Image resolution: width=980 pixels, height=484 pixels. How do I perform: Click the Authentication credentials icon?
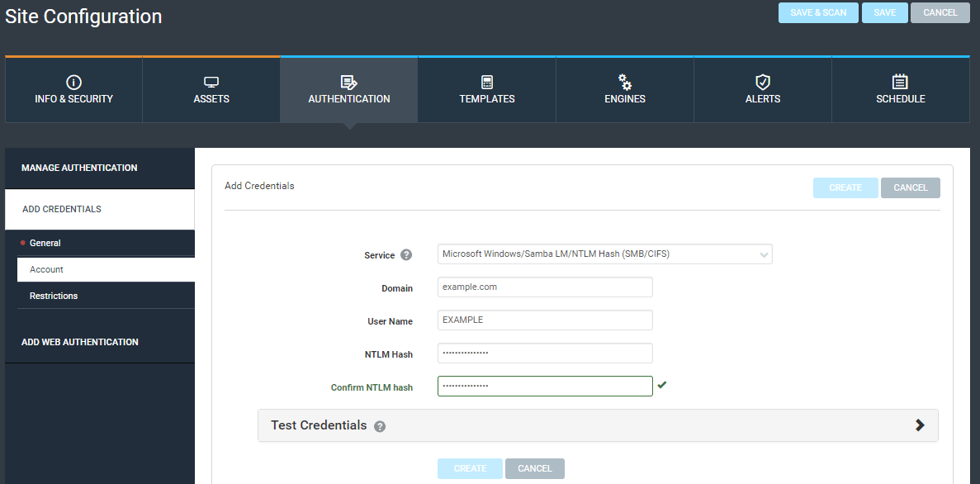pos(348,81)
